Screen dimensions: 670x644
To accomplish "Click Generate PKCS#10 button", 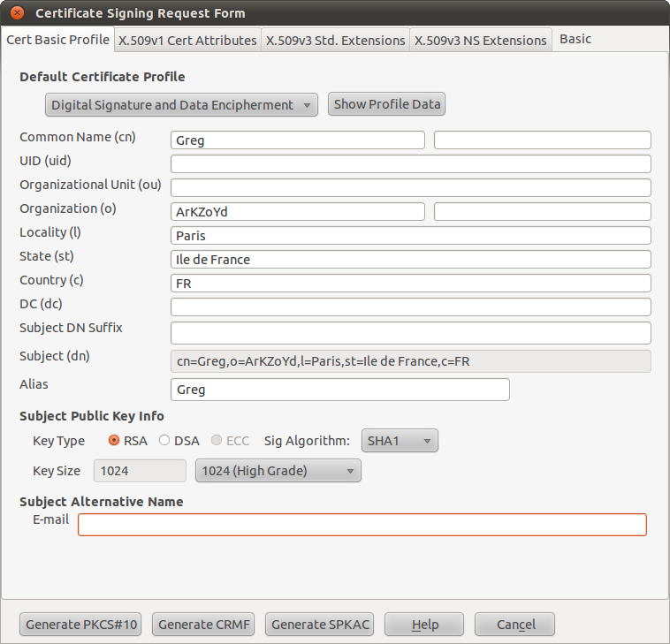I will pyautogui.click(x=80, y=625).
